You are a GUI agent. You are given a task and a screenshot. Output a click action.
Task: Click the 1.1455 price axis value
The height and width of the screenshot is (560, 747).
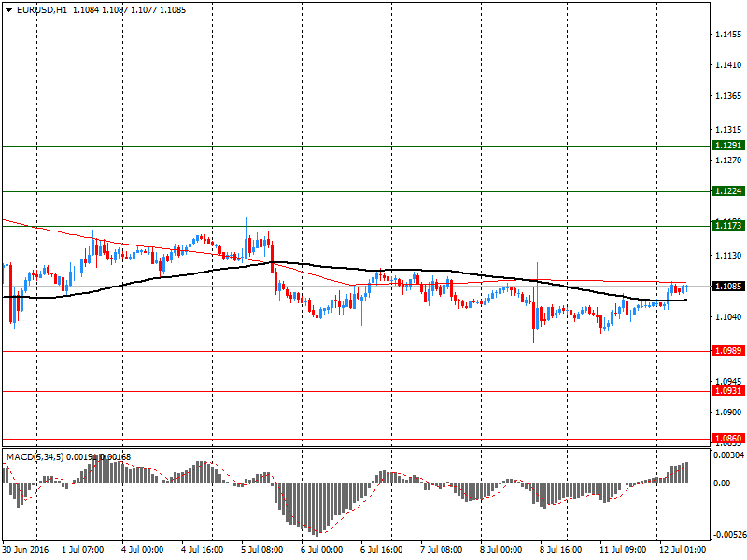pyautogui.click(x=728, y=35)
